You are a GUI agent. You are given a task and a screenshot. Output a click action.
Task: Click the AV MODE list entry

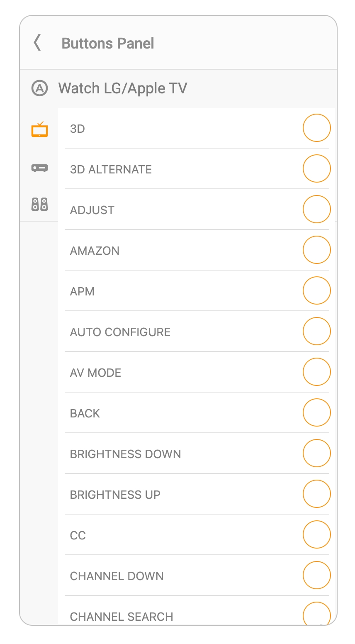click(x=96, y=373)
